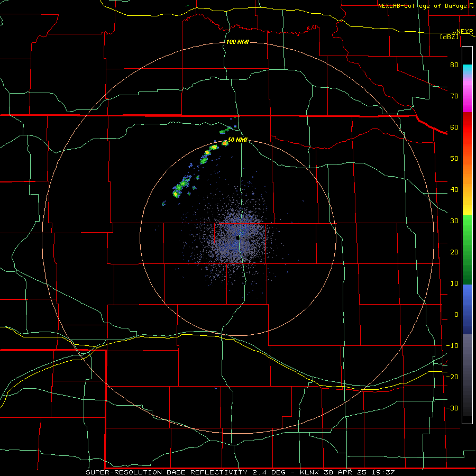This screenshot has height=476, width=476.
Task: Pick the green segment of the color bar
Action: [467, 250]
